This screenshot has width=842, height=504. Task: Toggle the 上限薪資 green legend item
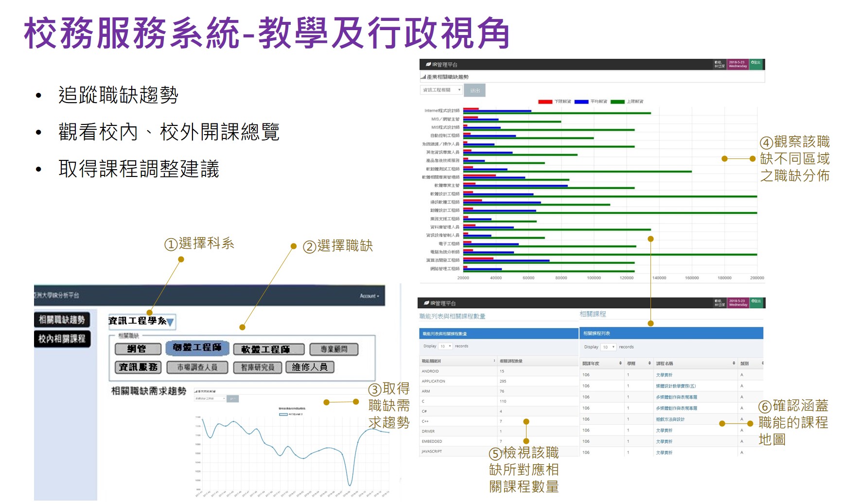coord(627,102)
